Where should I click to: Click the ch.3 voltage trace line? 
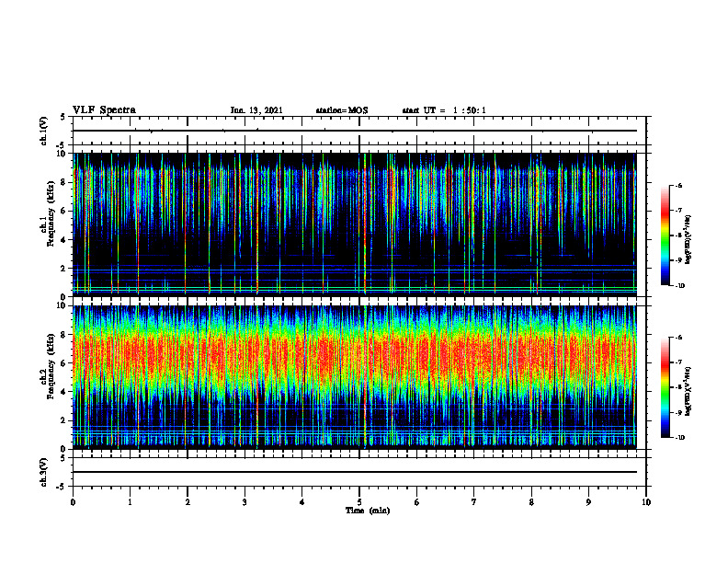354,472
